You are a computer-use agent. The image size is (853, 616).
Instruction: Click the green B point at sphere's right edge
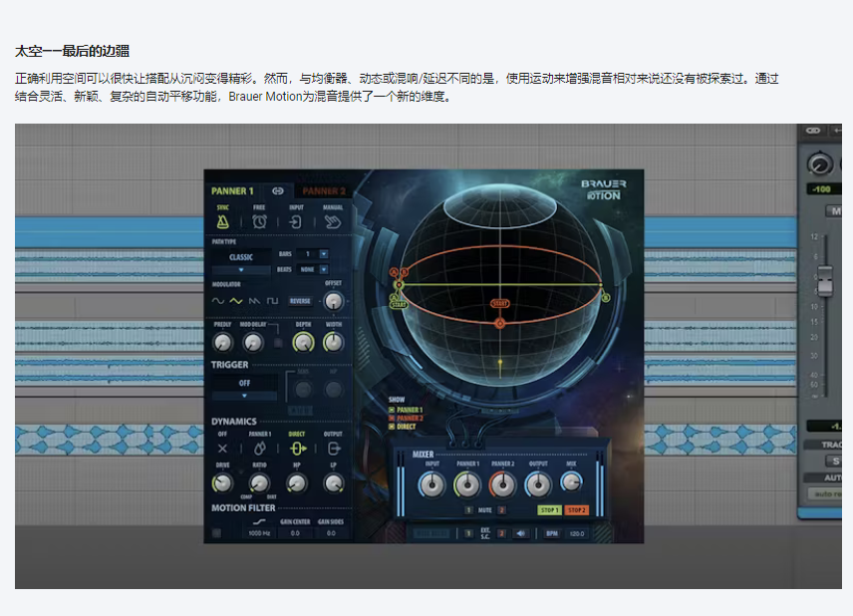pos(606,297)
